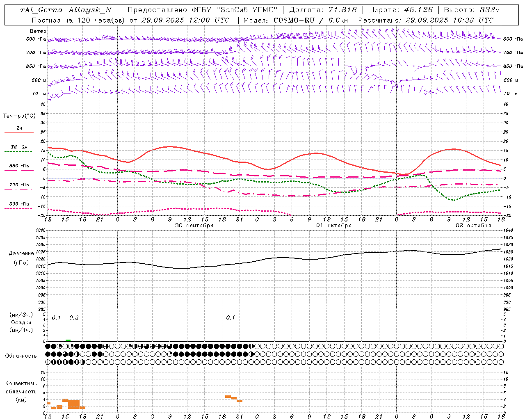Select the Td 2м dew point legend entry

click(x=19, y=147)
